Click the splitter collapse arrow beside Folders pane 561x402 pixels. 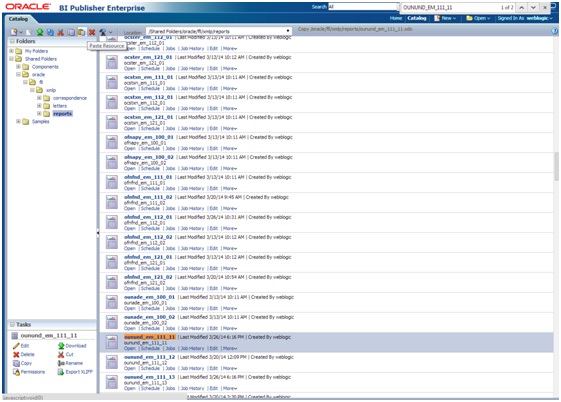(x=98, y=233)
